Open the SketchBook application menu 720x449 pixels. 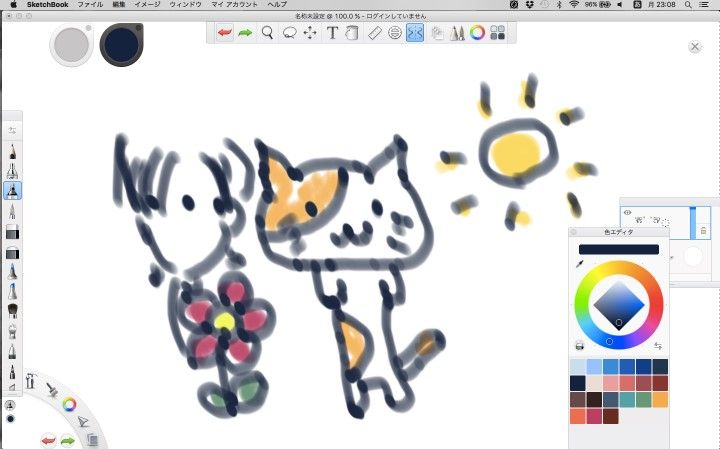pos(47,5)
